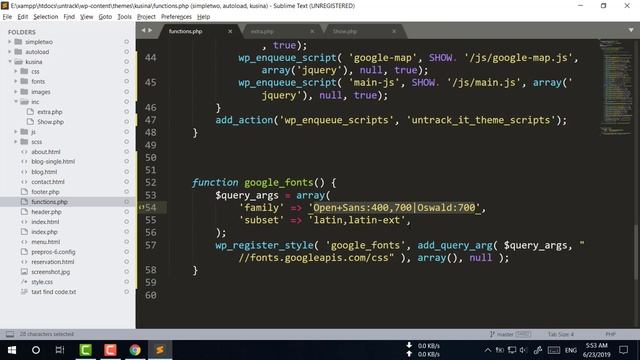This screenshot has width=640, height=360.
Task: Open the Windows notification center
Action: tap(623, 350)
